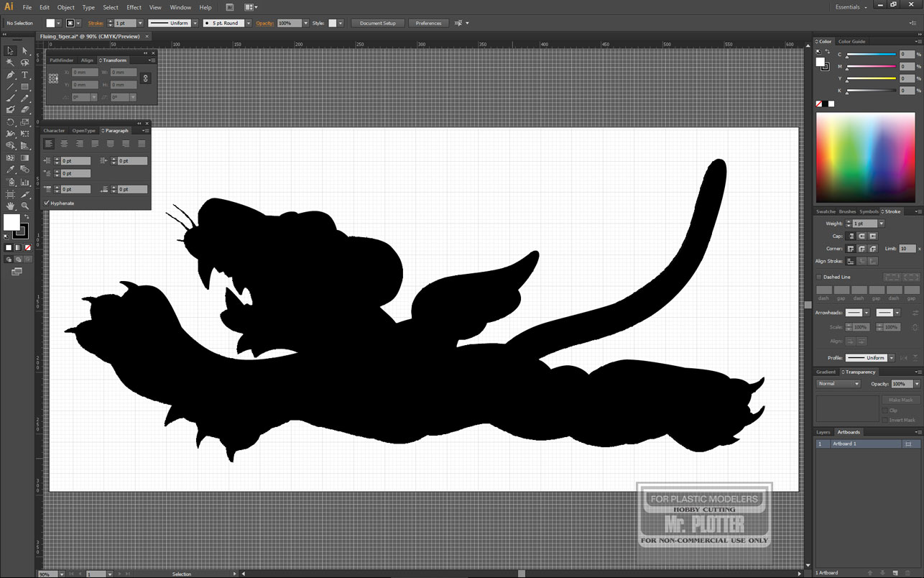Toggle the Clip checkbox
Viewport: 924px width, 578px height.
point(885,410)
